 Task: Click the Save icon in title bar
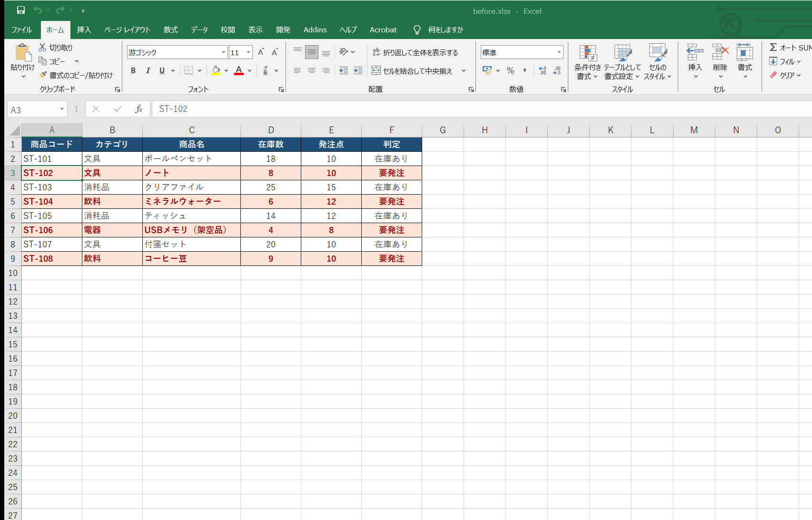(x=21, y=10)
